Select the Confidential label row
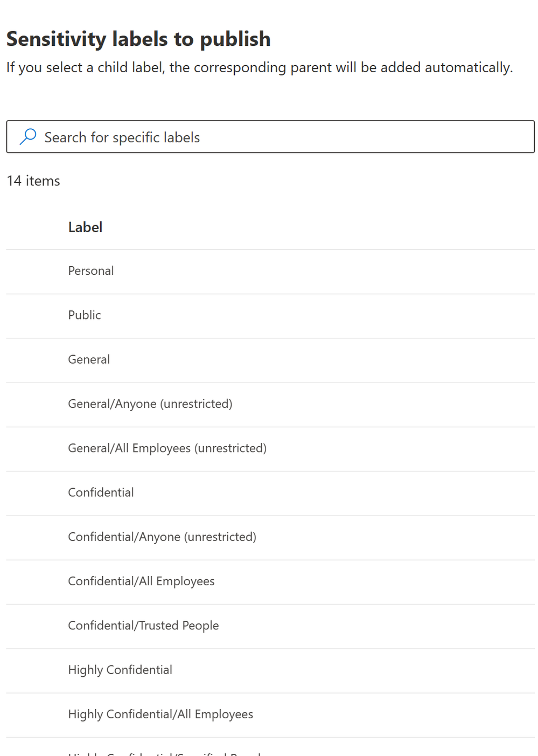 coord(270,493)
